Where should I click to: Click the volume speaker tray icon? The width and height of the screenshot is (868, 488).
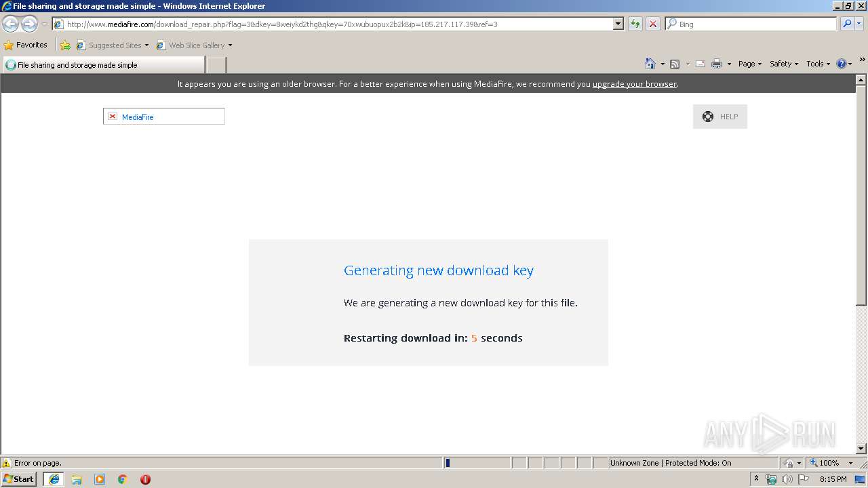pos(787,479)
